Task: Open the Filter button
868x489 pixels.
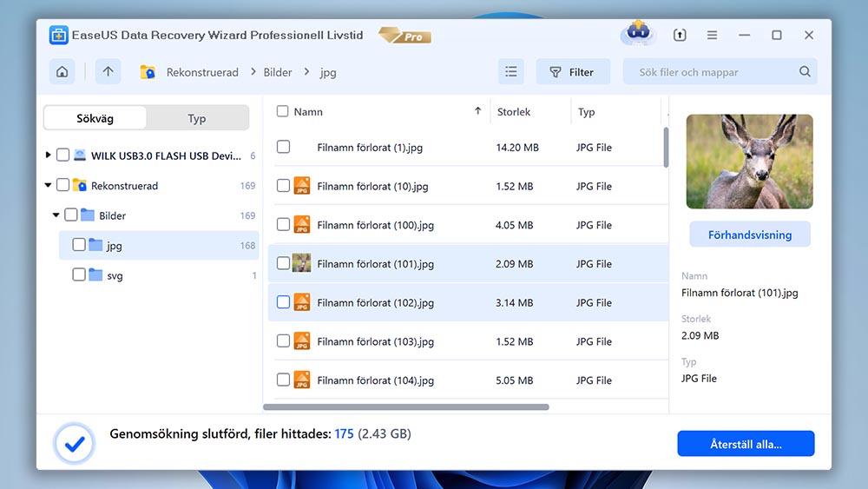Action: coord(573,71)
